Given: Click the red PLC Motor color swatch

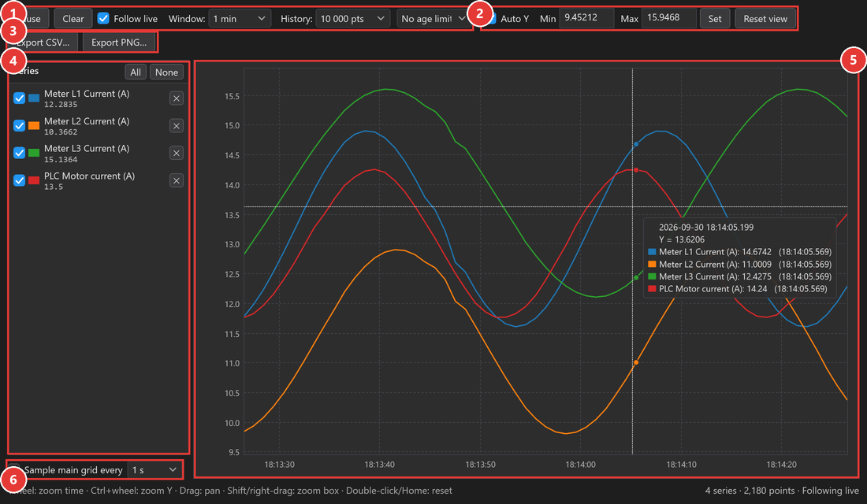Looking at the screenshot, I should [x=34, y=180].
